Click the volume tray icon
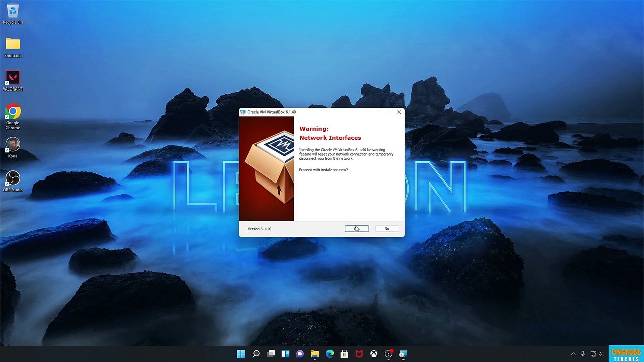 [602, 354]
